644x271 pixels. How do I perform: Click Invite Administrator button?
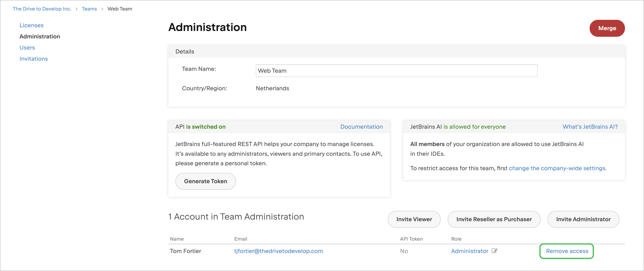(583, 219)
